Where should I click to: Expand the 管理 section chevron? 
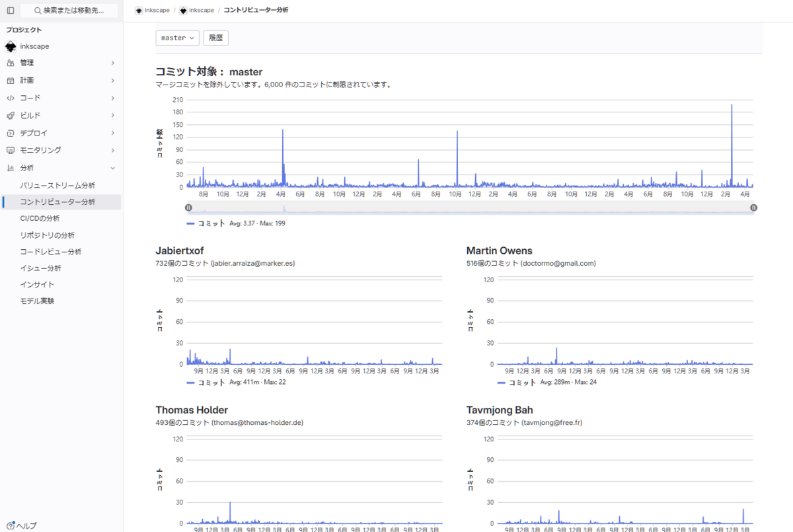(x=112, y=63)
